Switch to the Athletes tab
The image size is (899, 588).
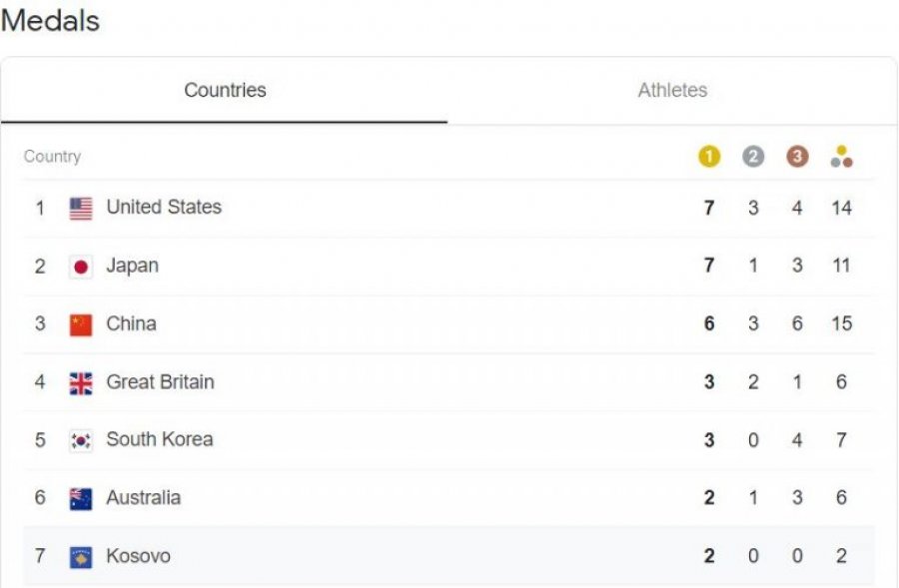[x=672, y=91]
